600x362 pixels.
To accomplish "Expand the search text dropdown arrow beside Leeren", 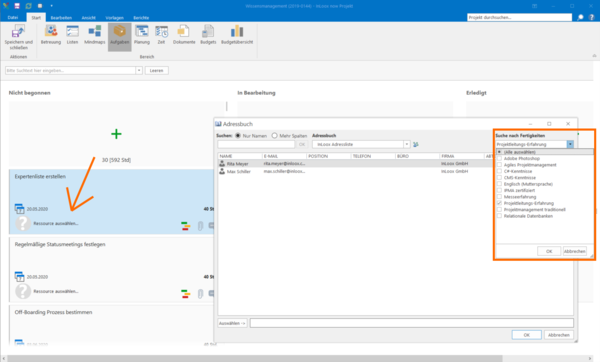I will (x=139, y=70).
